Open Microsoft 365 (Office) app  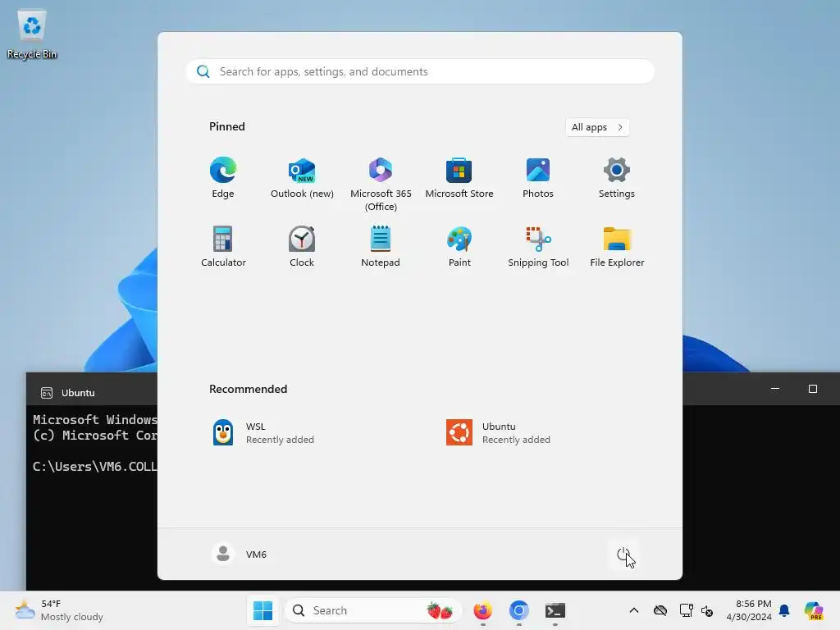click(x=381, y=185)
